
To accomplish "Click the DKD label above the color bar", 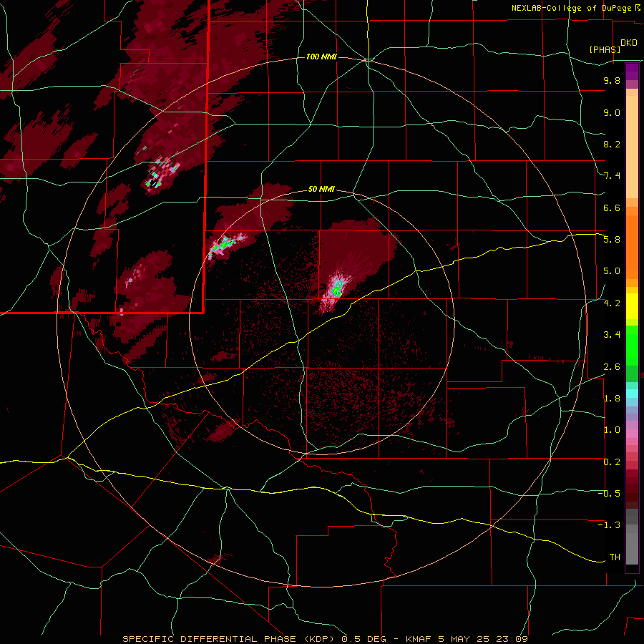I will point(629,43).
